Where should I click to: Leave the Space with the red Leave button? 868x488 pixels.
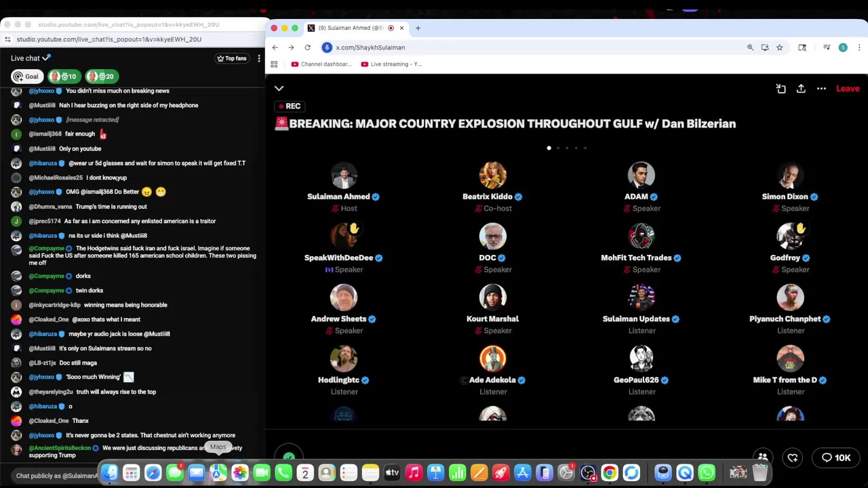click(x=848, y=89)
